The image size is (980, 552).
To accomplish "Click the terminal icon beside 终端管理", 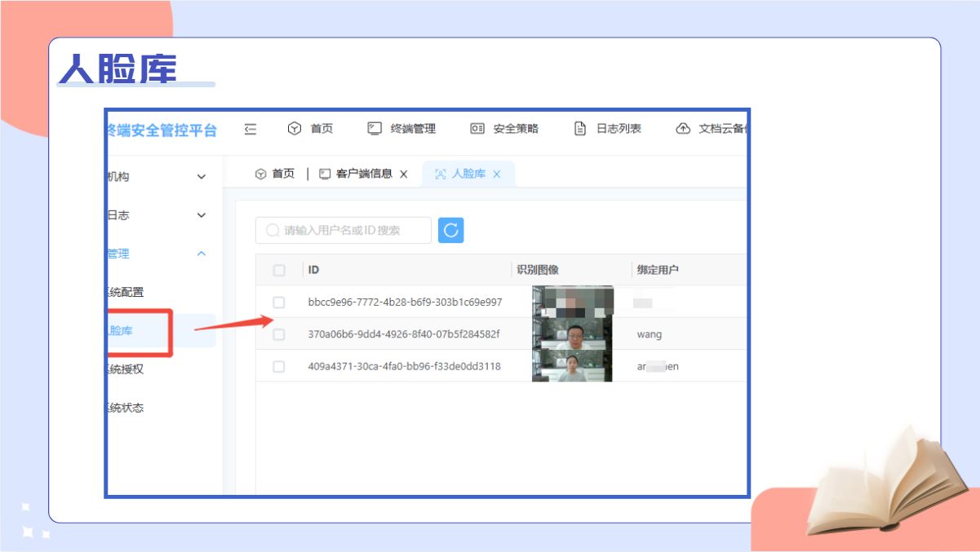I will pyautogui.click(x=375, y=129).
